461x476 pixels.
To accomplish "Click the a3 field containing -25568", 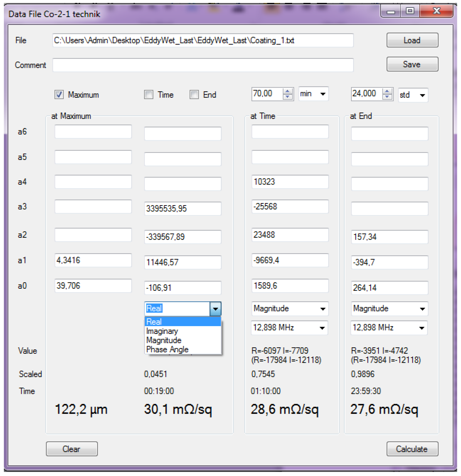I will pos(290,206).
